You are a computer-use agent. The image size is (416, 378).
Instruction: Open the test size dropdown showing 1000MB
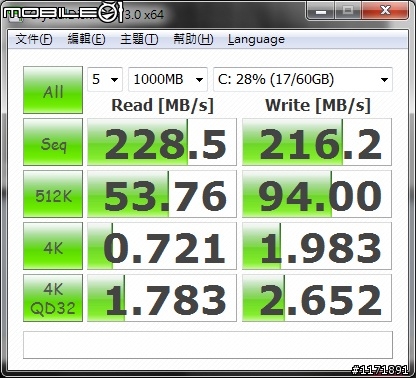(168, 79)
